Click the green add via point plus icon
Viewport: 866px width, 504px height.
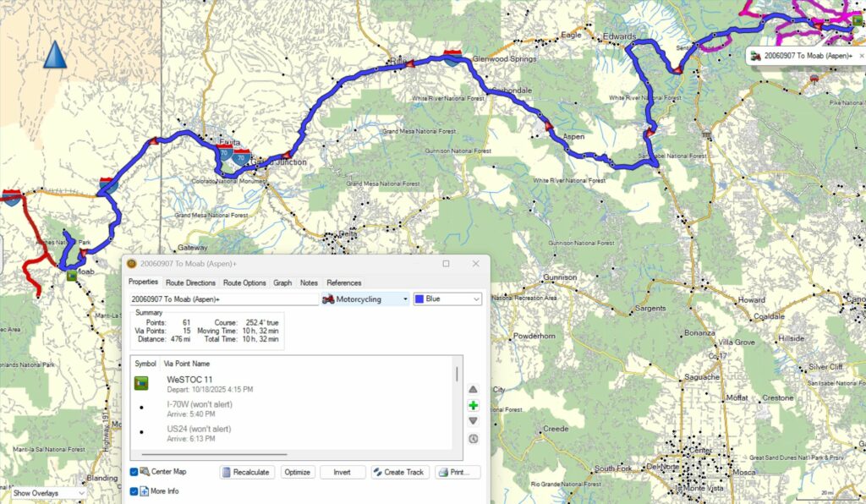point(473,406)
